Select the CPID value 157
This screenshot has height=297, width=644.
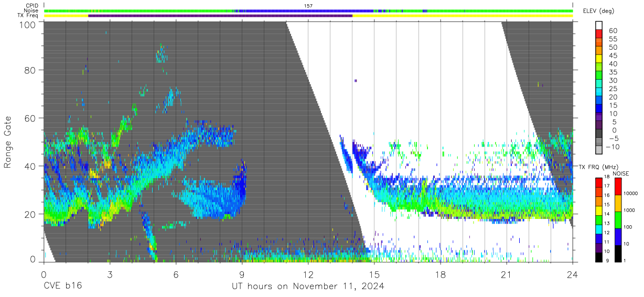click(x=308, y=6)
